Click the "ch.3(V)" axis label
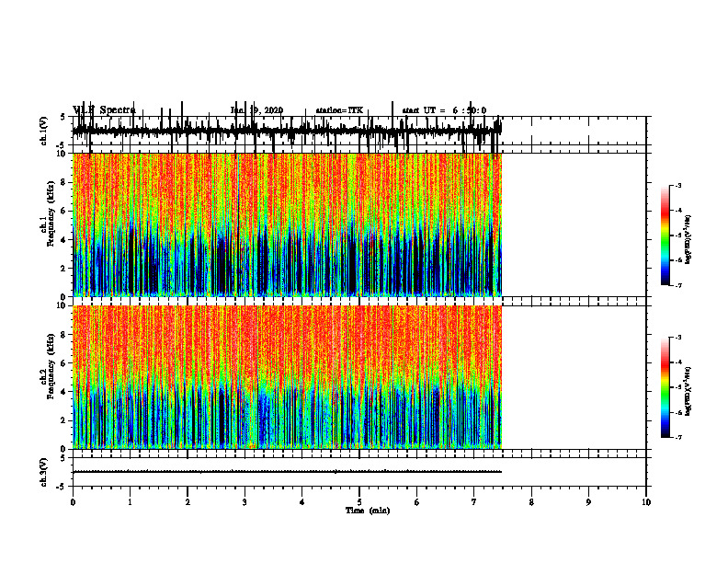 tap(44, 472)
